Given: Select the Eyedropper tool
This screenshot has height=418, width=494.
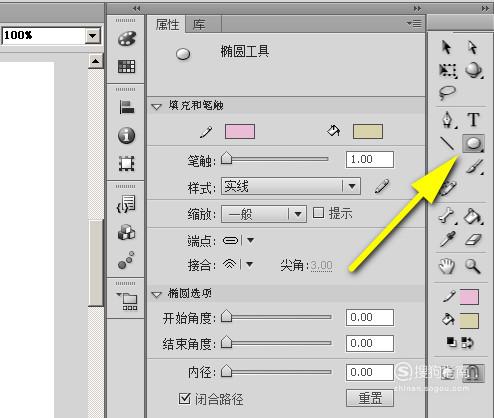Looking at the screenshot, I should [447, 239].
